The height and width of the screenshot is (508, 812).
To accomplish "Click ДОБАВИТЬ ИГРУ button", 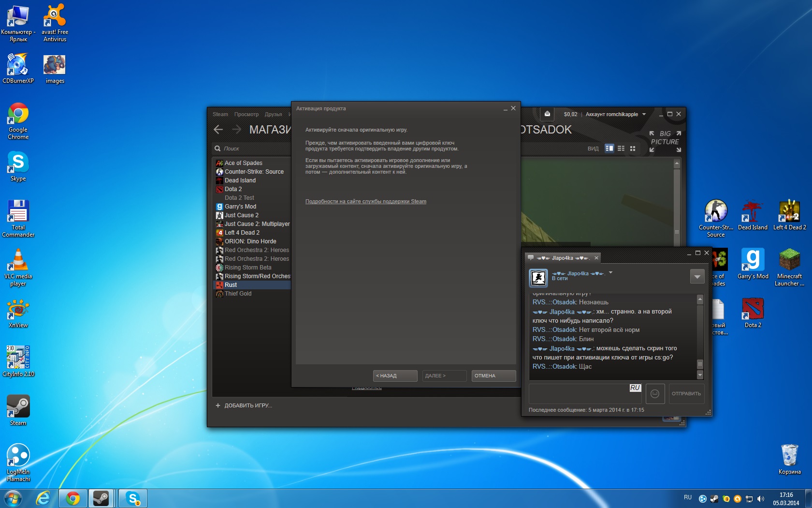I will coord(244,405).
